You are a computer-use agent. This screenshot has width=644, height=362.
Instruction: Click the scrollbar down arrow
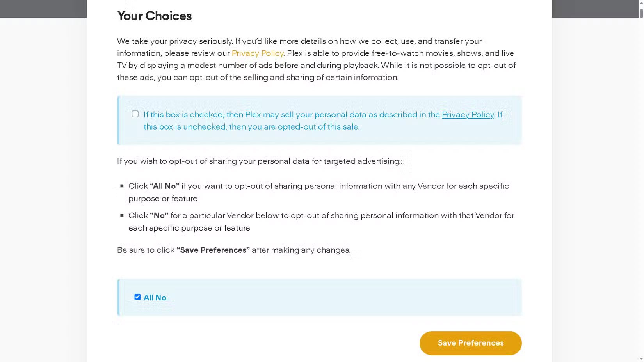[x=641, y=359]
